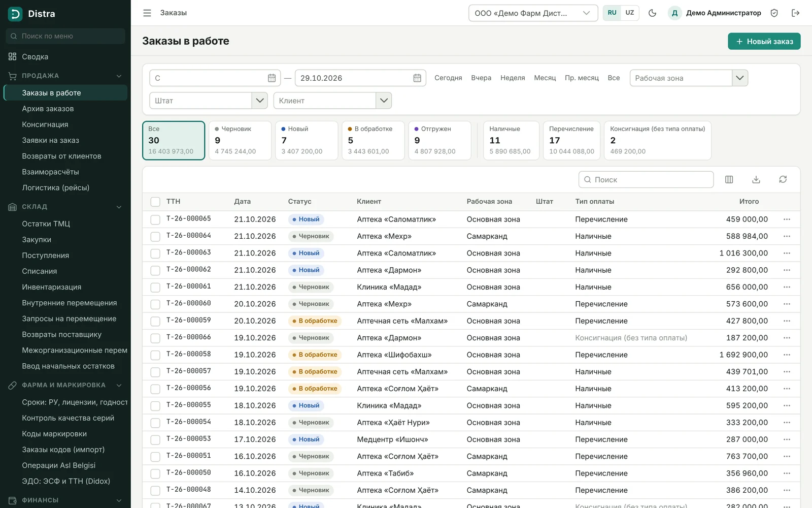Filter by Перечисление payment card
The height and width of the screenshot is (508, 812).
click(571, 140)
